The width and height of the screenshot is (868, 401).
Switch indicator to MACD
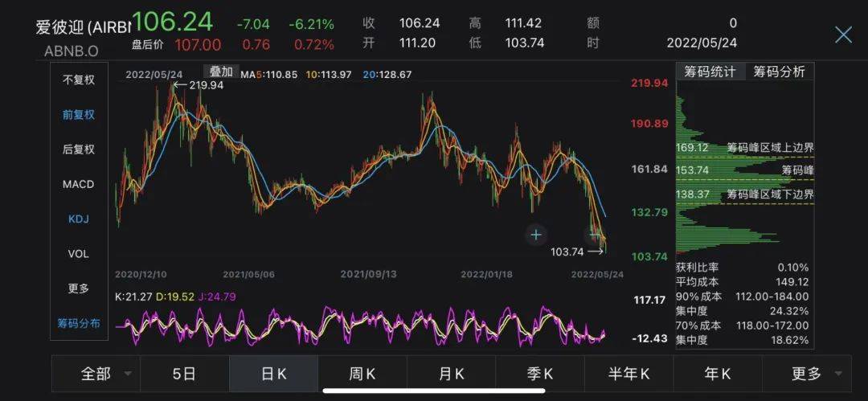click(x=79, y=184)
